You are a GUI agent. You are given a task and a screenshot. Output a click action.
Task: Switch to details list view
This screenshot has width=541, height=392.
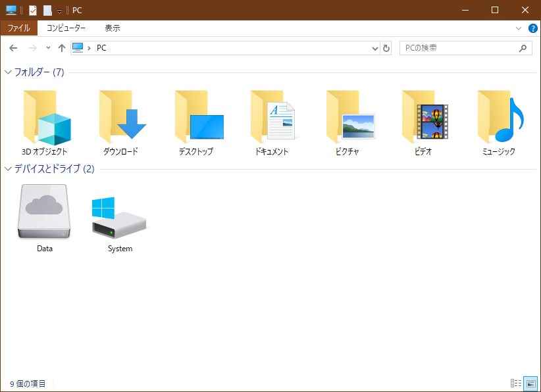pos(516,383)
